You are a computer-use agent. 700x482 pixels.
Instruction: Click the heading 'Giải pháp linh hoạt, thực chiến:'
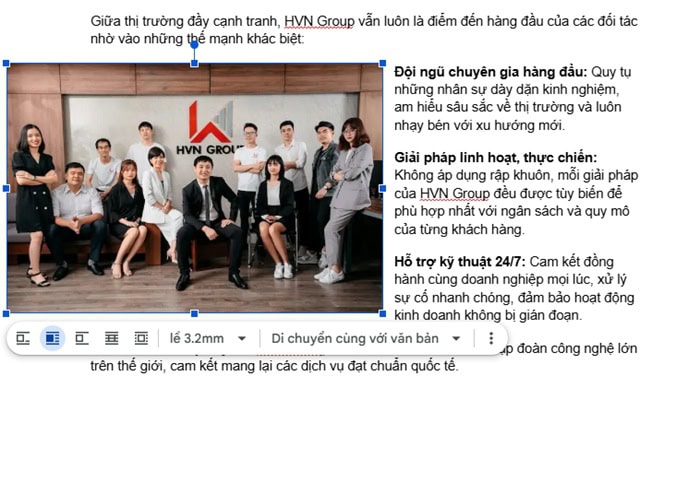pyautogui.click(x=496, y=158)
